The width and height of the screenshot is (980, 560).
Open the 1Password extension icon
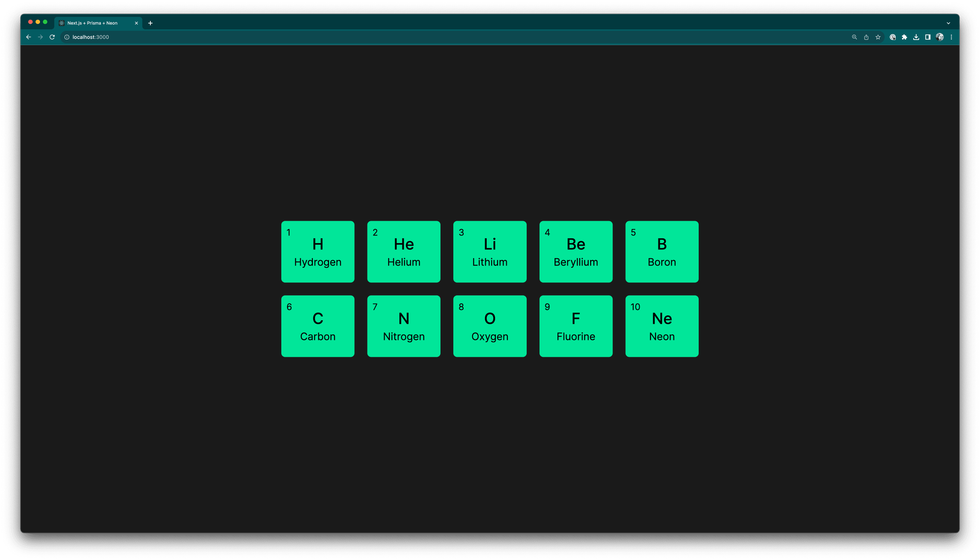(893, 37)
